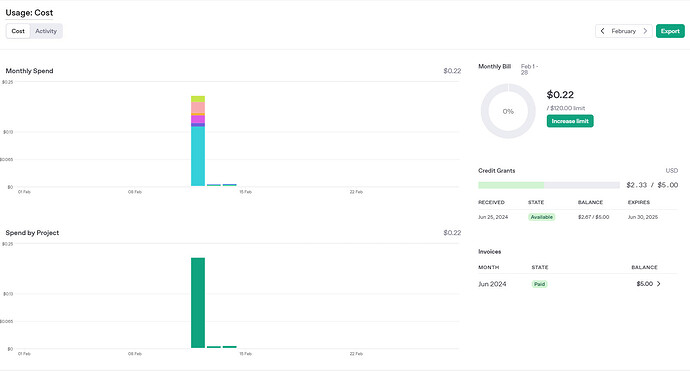Click the magenta segment of the spend bar
This screenshot has width=690, height=371.
tap(198, 119)
